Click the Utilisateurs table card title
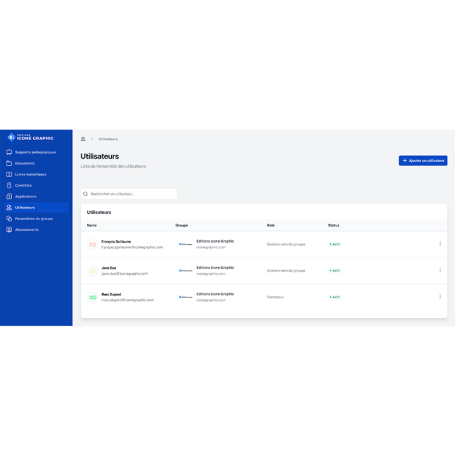The image size is (455, 455). 99,212
